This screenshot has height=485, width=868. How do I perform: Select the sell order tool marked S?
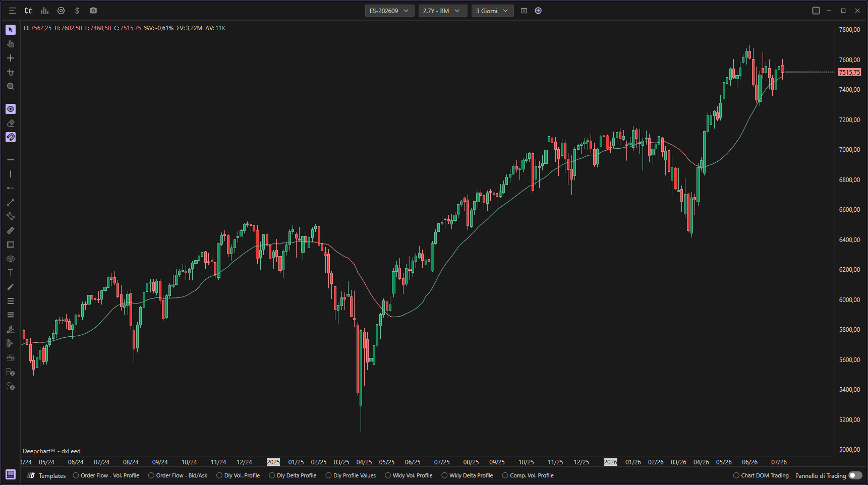tap(11, 386)
